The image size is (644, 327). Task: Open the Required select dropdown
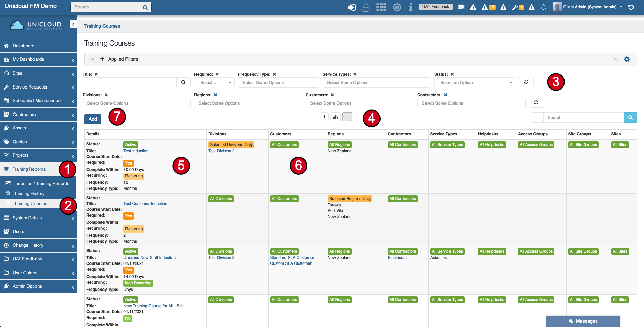tap(214, 83)
